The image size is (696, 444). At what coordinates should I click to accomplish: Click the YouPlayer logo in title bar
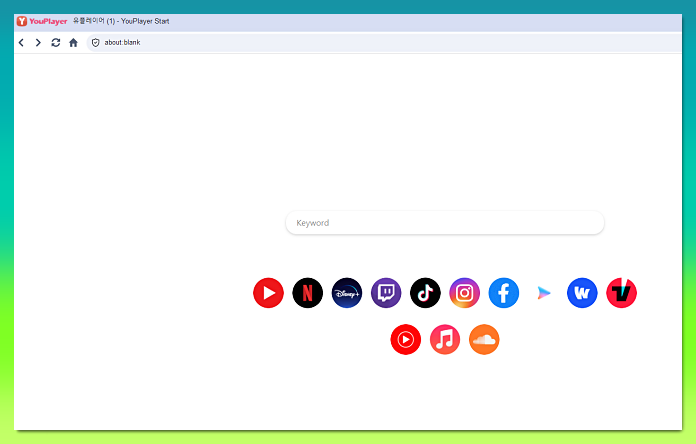[x=42, y=21]
